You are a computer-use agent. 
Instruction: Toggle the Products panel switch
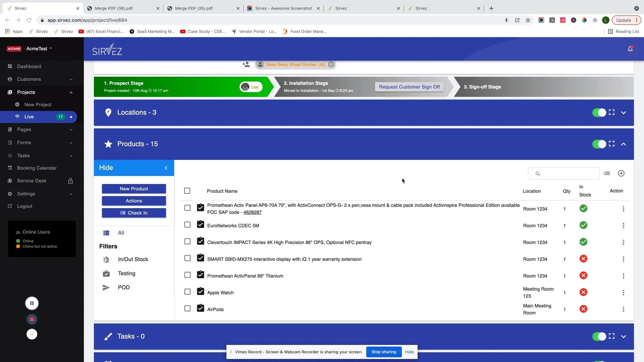[599, 144]
